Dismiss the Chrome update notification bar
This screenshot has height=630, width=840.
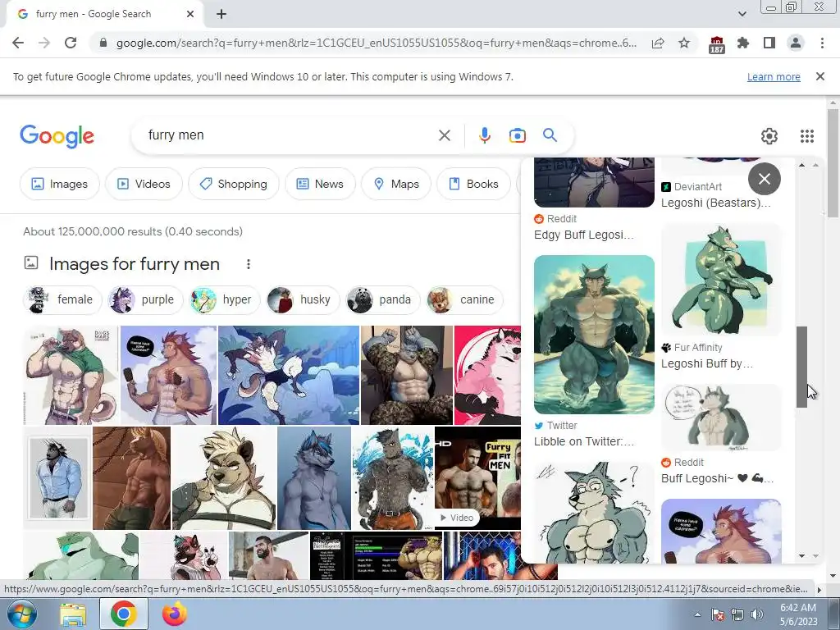pyautogui.click(x=820, y=76)
